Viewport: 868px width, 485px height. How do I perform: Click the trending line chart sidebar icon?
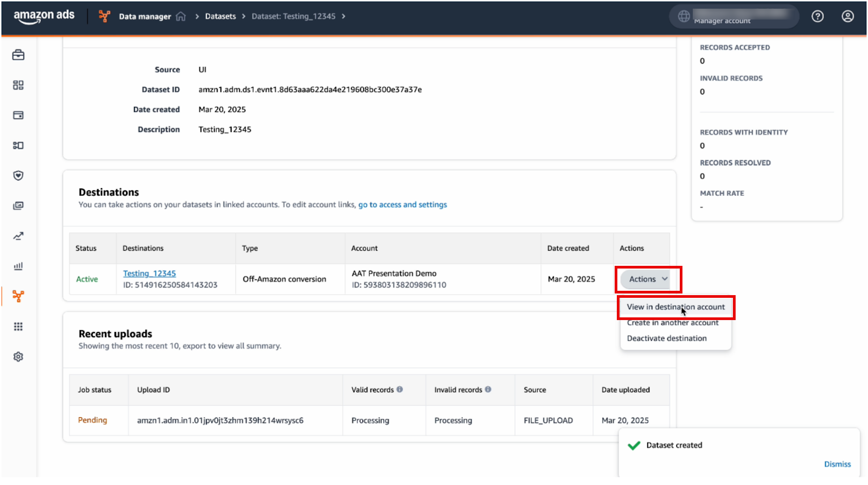[18, 236]
